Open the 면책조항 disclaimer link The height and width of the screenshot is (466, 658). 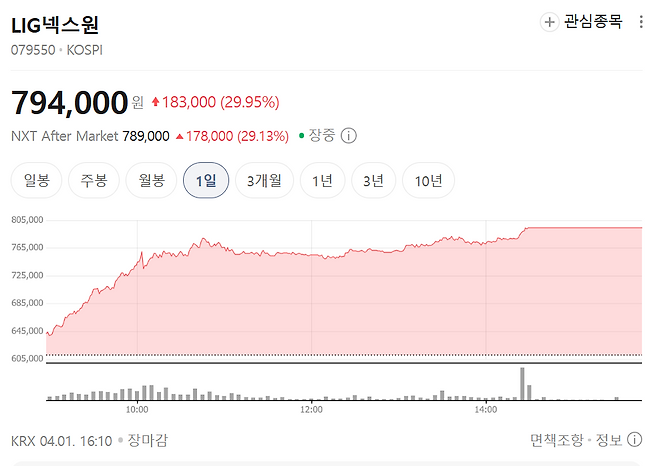(556, 440)
